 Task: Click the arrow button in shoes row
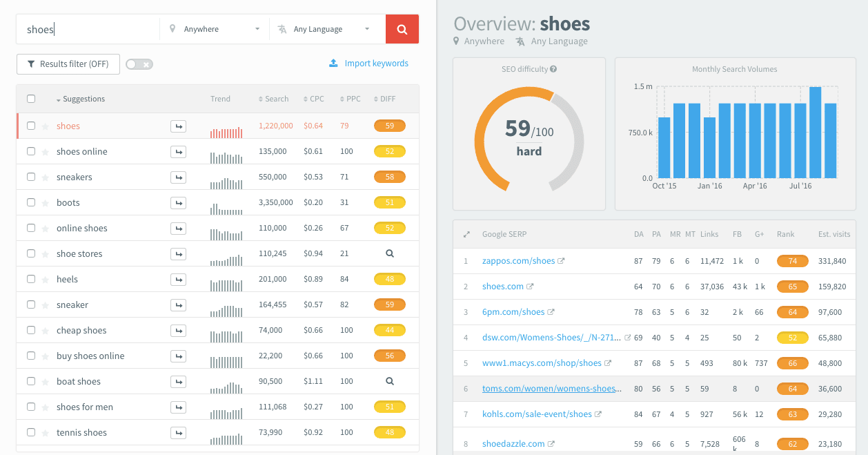click(179, 126)
